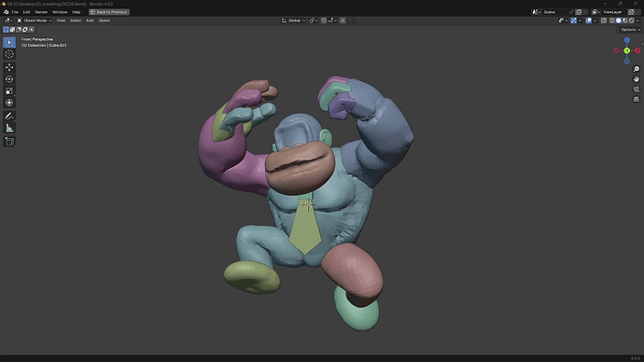Activate the 3D Cursor tool

9,54
